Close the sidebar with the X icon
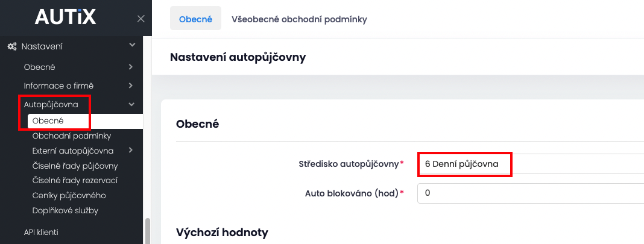Screen dimensions: 644x244 140,19
